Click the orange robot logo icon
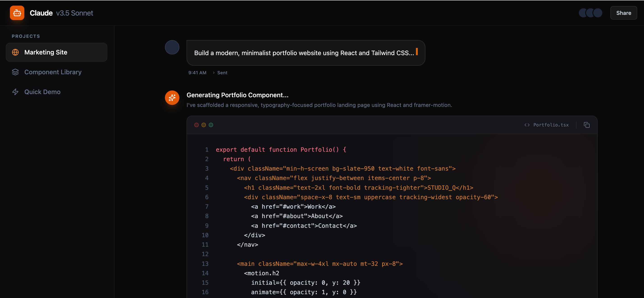This screenshot has width=644, height=298. point(17,13)
